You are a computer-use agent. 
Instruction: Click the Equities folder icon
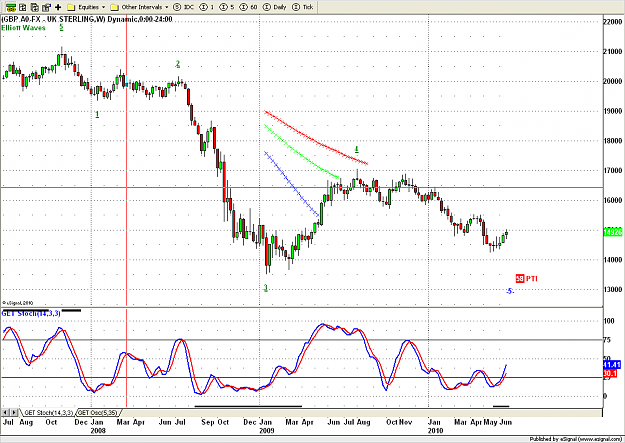coord(71,7)
